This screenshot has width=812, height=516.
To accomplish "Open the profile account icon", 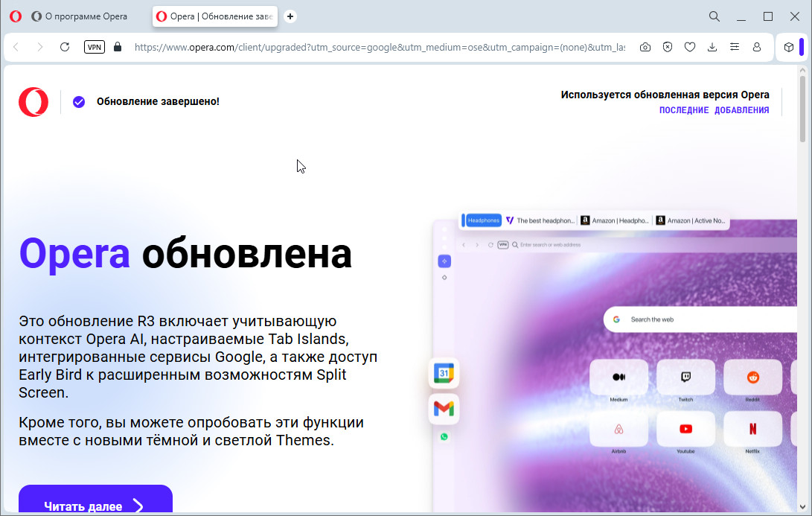I will [x=757, y=47].
